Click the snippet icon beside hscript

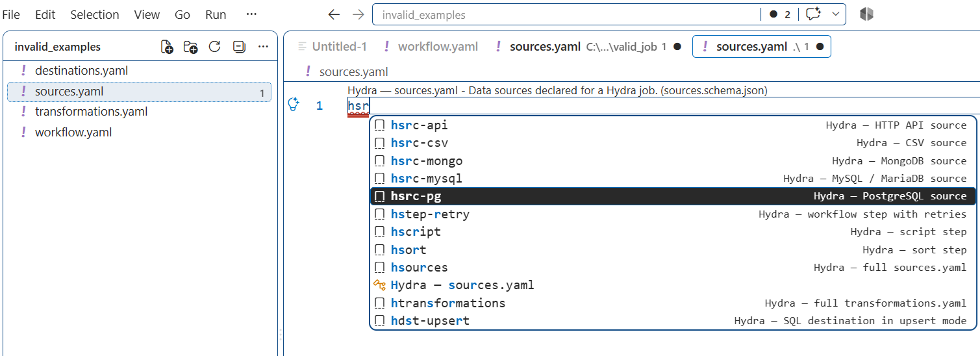(380, 232)
